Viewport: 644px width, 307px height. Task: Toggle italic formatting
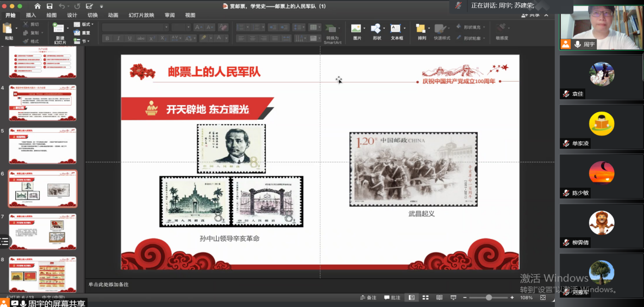(x=118, y=38)
